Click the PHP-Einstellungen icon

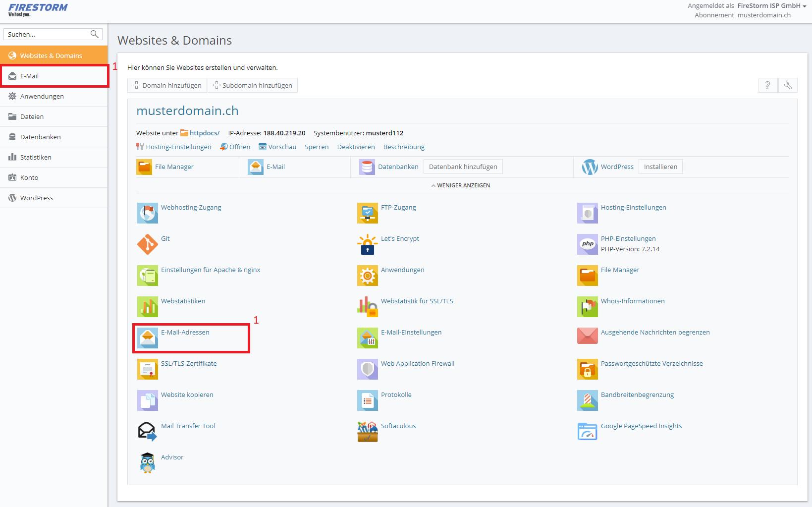(x=587, y=244)
